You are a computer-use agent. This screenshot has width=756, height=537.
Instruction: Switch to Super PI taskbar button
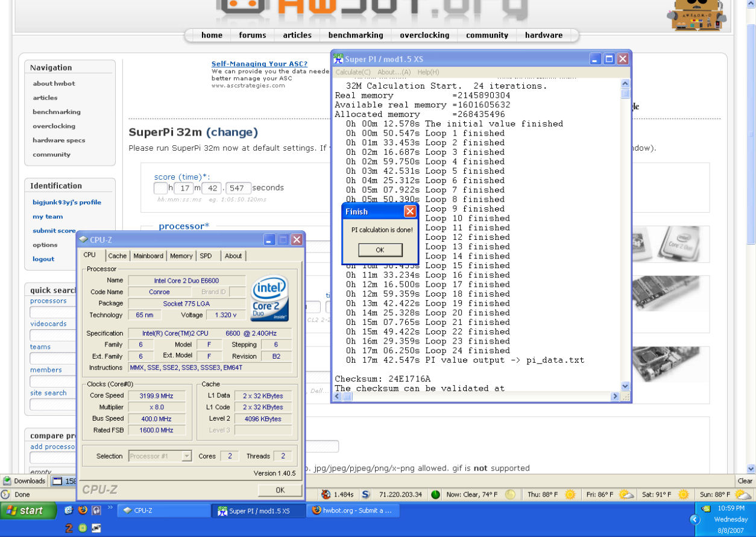pyautogui.click(x=258, y=510)
